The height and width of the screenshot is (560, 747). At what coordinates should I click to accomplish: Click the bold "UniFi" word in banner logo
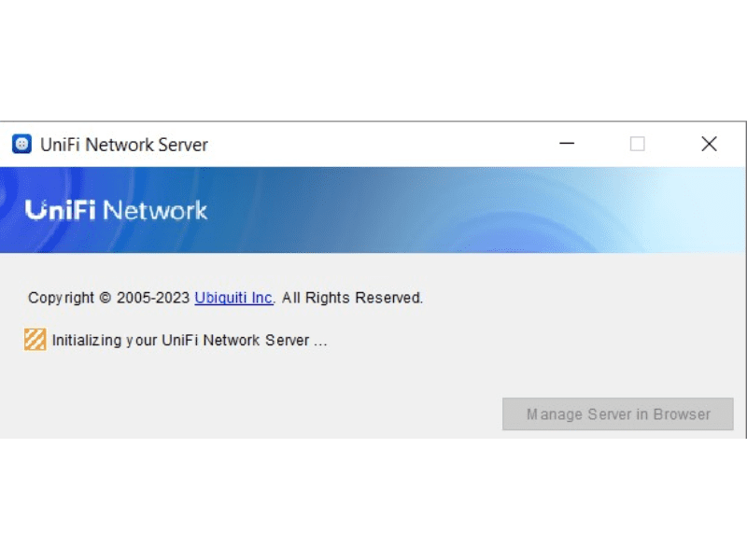pyautogui.click(x=61, y=210)
